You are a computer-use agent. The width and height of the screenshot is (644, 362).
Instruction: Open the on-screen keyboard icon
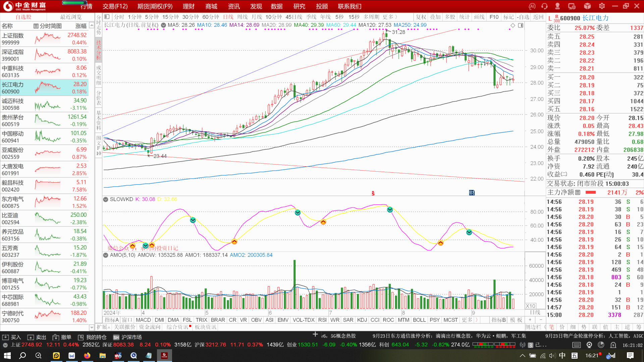(577, 345)
